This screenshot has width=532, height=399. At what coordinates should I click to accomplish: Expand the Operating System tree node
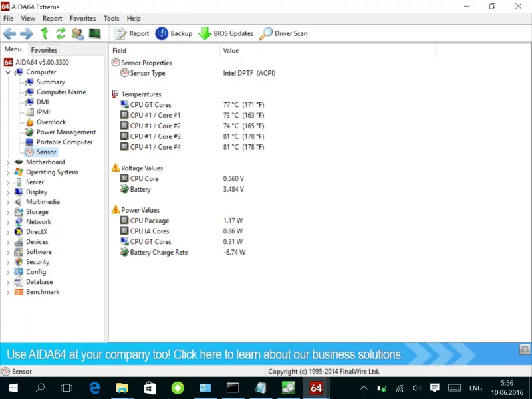[8, 172]
